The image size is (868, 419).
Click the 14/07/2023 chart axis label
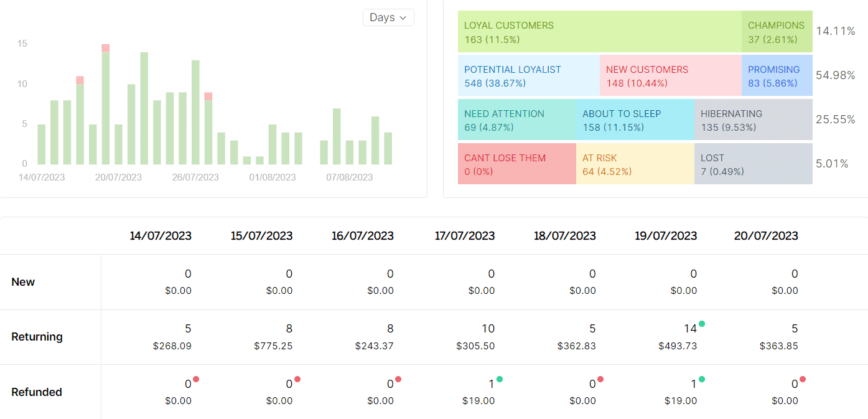[x=42, y=177]
